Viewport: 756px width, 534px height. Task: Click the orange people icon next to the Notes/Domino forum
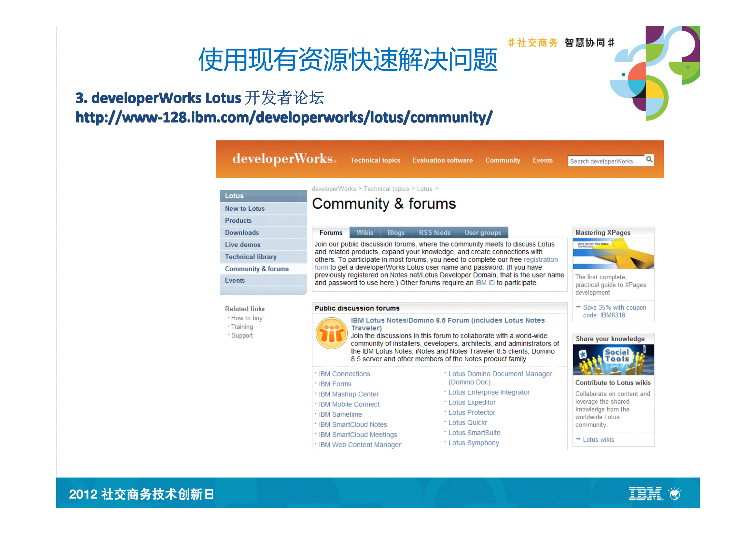pyautogui.click(x=332, y=333)
